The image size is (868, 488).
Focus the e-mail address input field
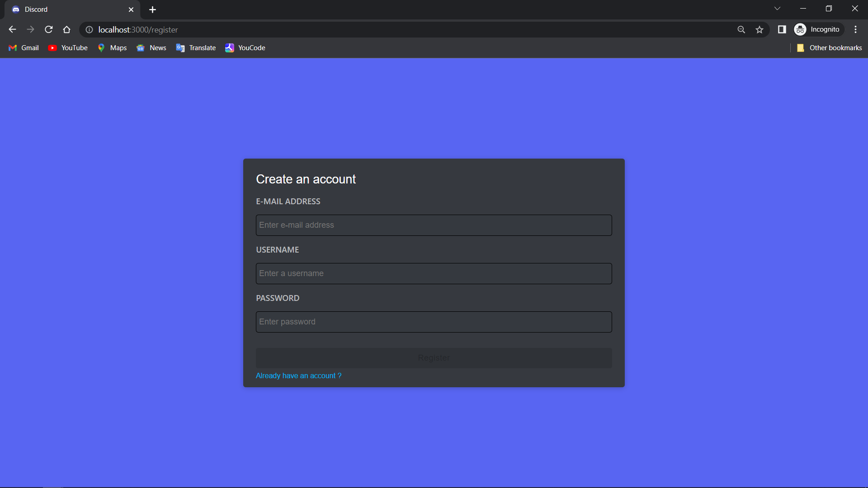coord(434,225)
